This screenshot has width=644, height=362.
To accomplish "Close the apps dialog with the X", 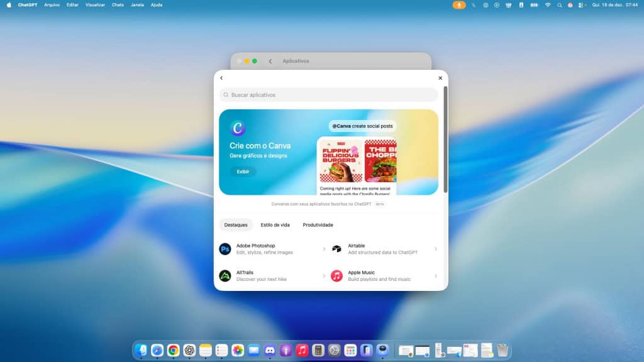I will coord(440,78).
